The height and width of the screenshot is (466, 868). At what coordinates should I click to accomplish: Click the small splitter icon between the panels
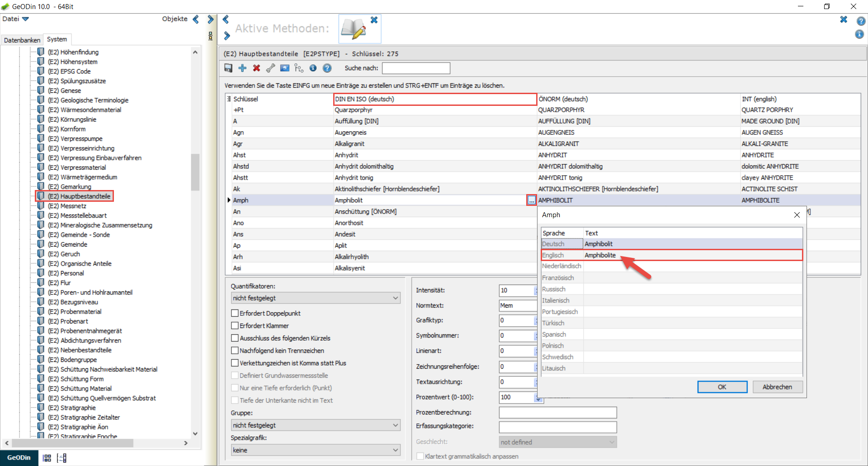[210, 36]
